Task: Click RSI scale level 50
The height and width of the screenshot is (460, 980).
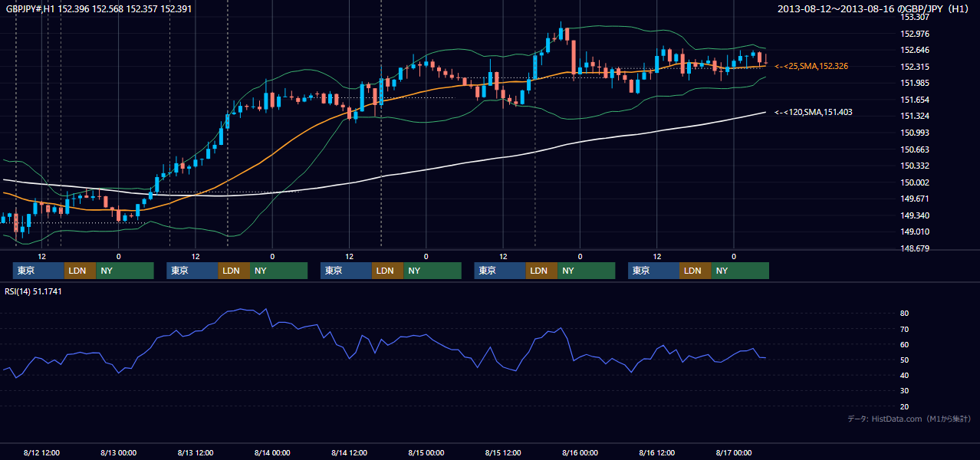Action: click(904, 360)
